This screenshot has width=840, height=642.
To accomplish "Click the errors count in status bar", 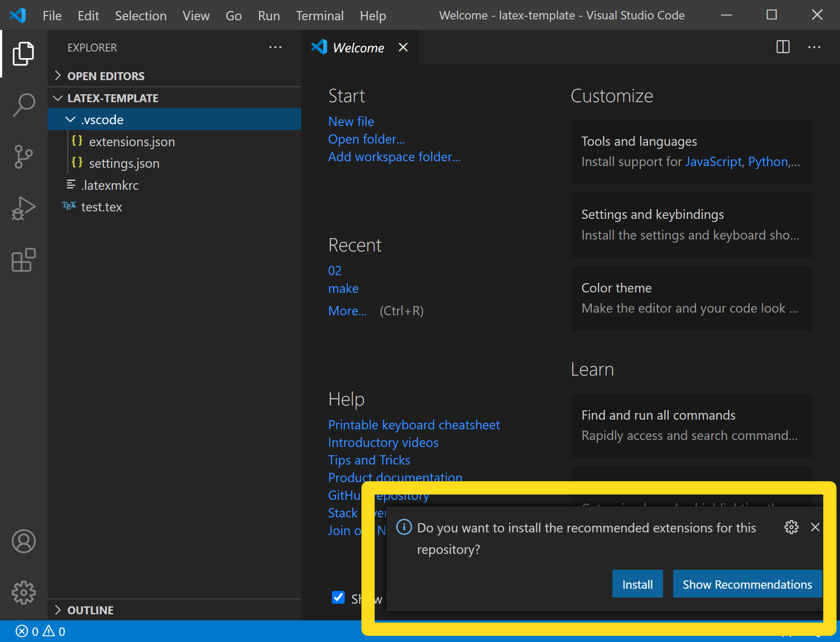I will pos(27,631).
